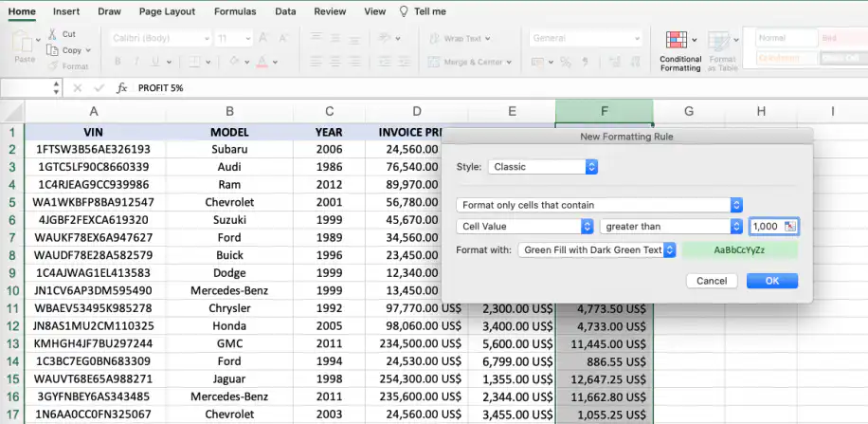Screen dimensions: 868x424
Task: Cancel formula bar entry with X icon
Action: [x=78, y=88]
